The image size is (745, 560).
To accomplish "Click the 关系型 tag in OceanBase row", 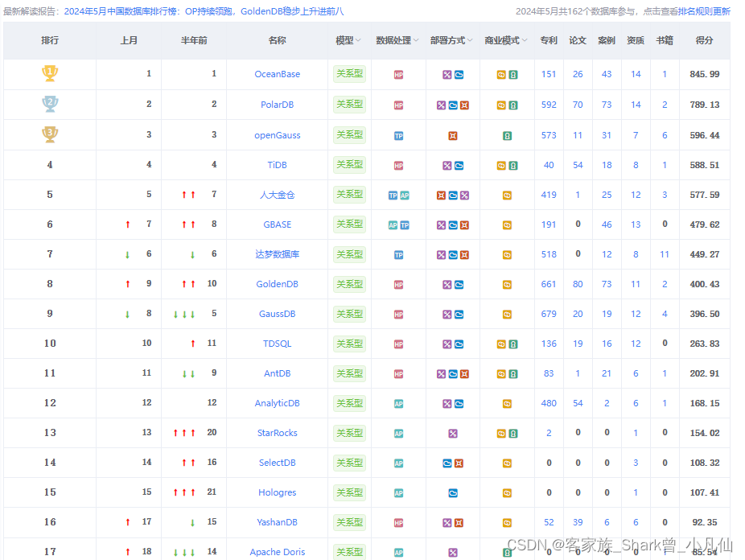I will click(350, 74).
